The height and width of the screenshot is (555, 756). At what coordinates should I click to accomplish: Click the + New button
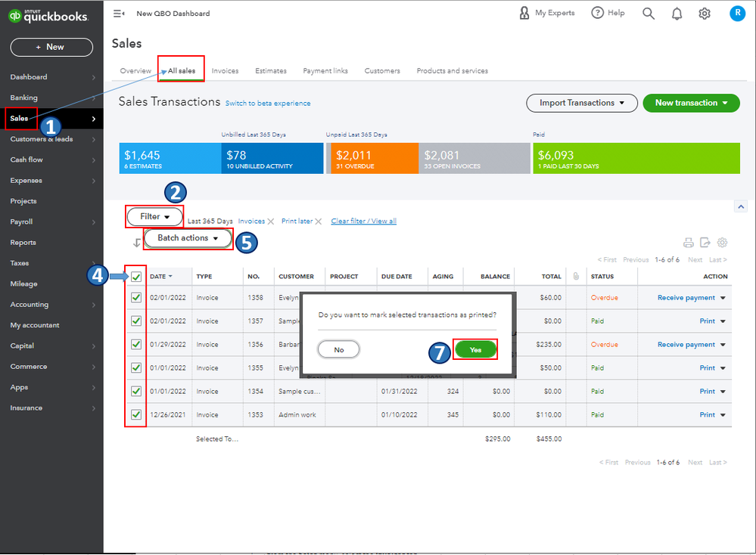[51, 47]
